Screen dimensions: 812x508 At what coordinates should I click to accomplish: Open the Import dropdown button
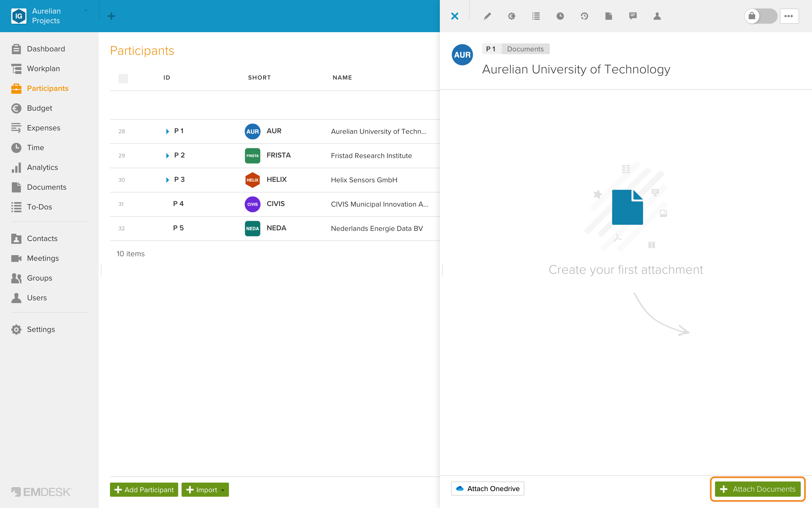[x=205, y=490]
